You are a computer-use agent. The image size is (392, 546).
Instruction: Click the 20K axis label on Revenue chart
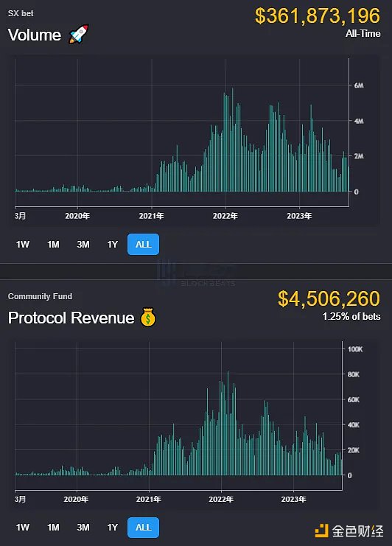(354, 450)
